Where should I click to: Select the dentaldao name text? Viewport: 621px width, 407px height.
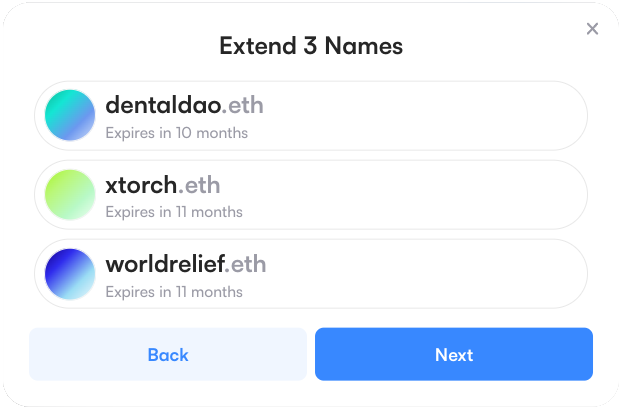(155, 105)
